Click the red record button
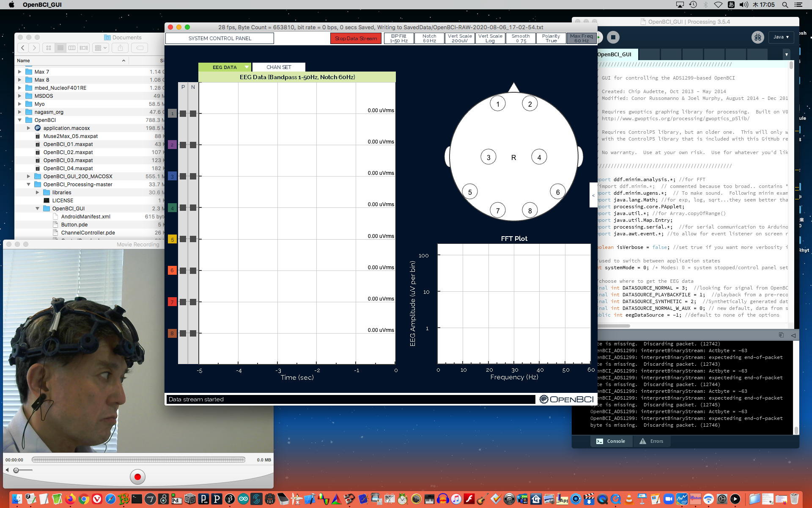Image resolution: width=812 pixels, height=508 pixels. pyautogui.click(x=137, y=477)
